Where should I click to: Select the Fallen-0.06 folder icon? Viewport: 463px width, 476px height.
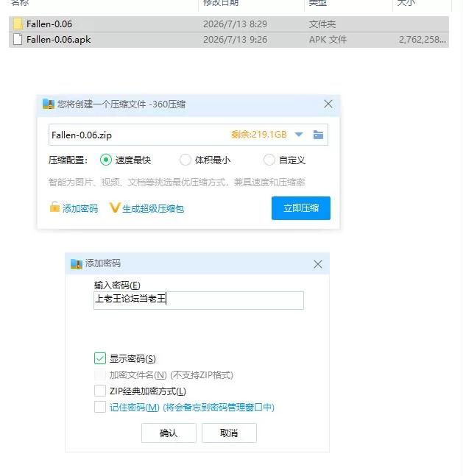pyautogui.click(x=18, y=24)
